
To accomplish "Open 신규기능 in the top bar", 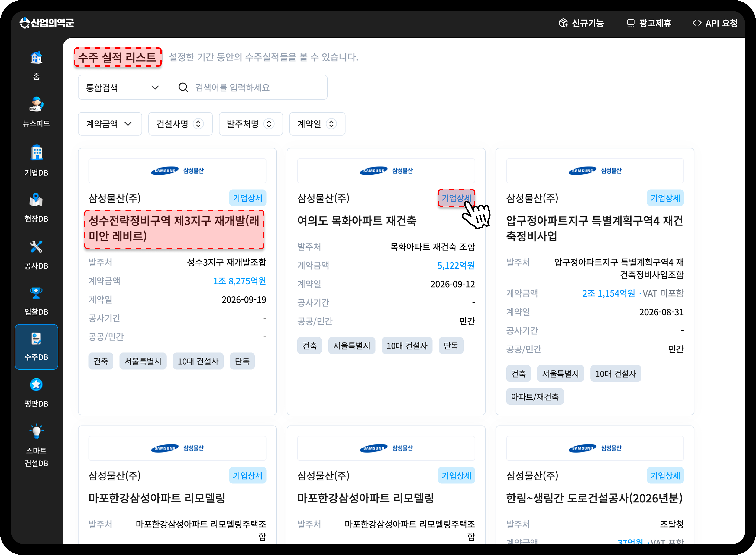I will (581, 23).
